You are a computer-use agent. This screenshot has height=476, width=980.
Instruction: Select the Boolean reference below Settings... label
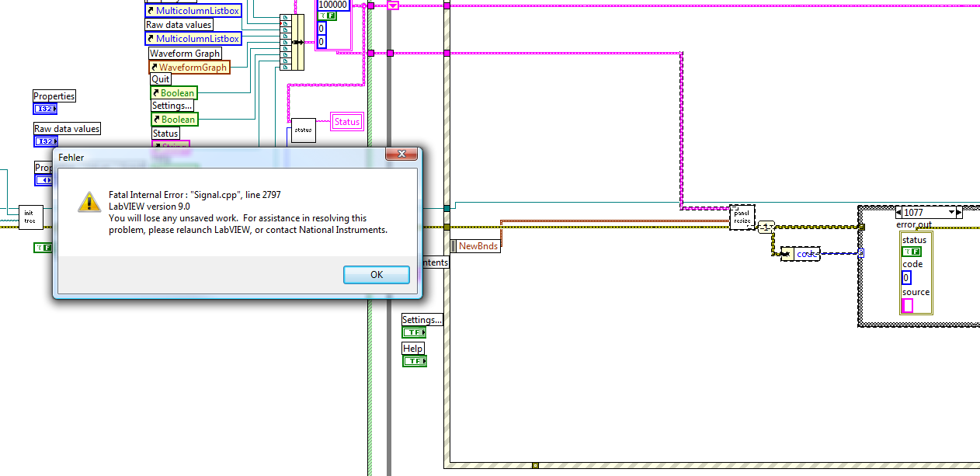174,120
